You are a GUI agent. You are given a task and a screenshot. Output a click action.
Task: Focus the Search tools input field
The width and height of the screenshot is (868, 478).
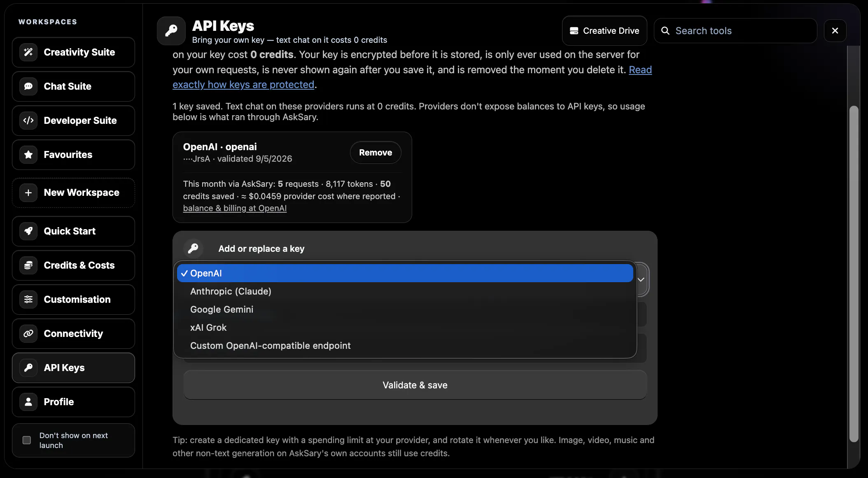(x=735, y=31)
